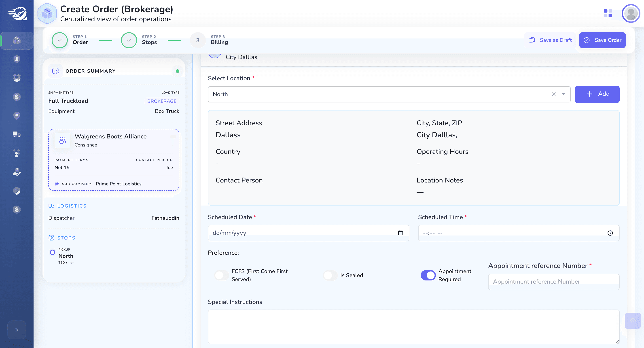Toggle FCFS First Come First Served switch
This screenshot has height=348, width=644.
point(222,275)
